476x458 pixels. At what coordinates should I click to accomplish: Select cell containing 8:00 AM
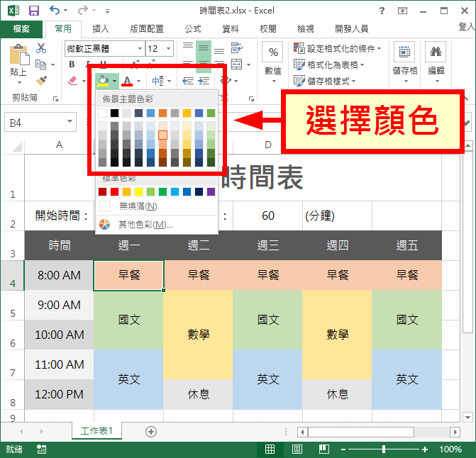(x=59, y=275)
